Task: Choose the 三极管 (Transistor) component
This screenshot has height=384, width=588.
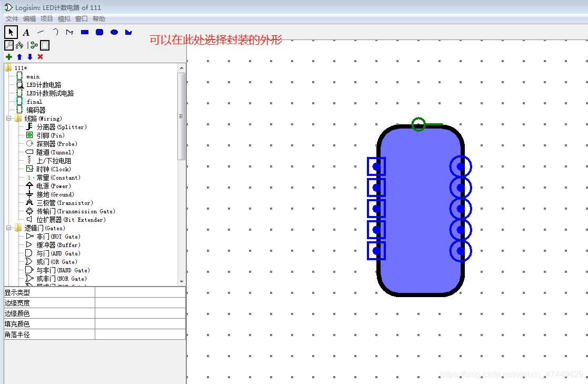Action: click(x=65, y=203)
